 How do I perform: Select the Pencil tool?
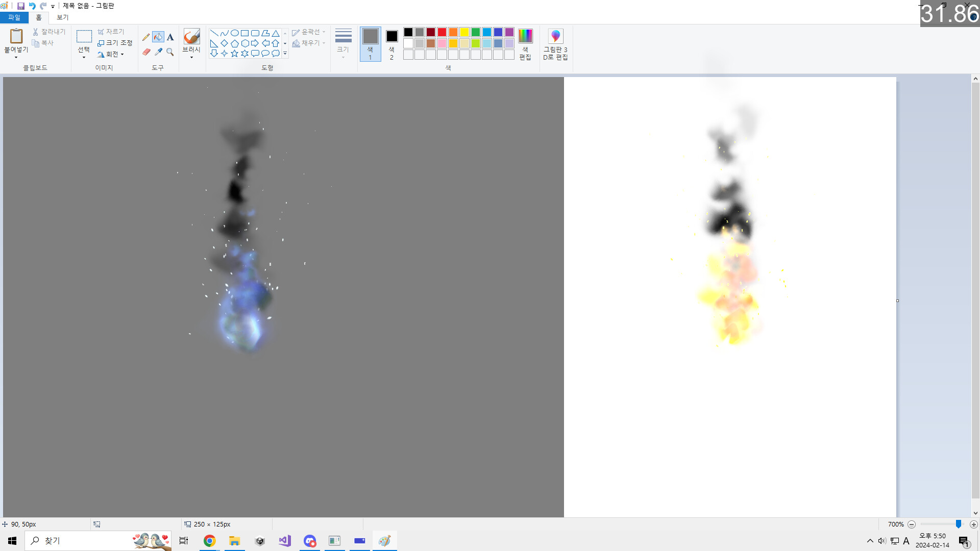pos(146,37)
